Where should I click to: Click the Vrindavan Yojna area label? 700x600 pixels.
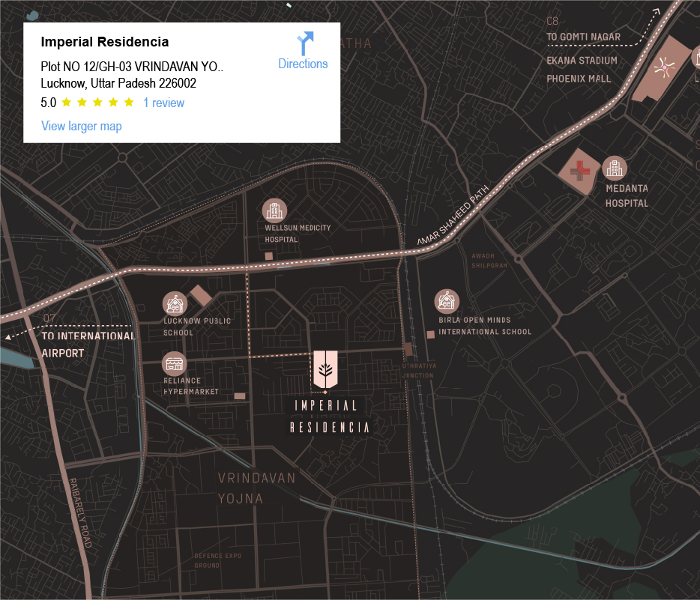point(256,488)
